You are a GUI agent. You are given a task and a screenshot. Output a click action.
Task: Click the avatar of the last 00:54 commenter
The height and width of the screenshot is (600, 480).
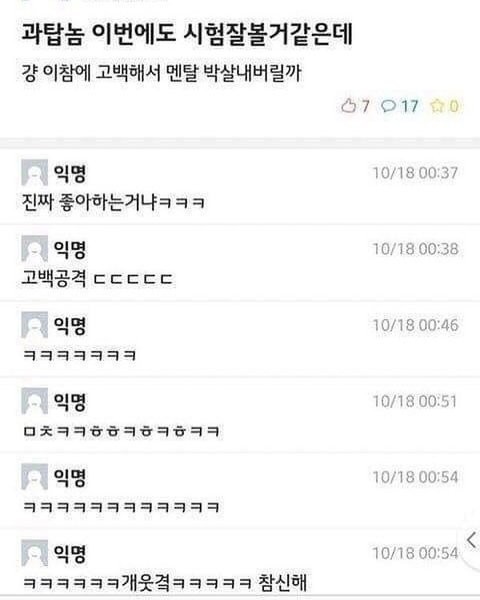[34, 553]
